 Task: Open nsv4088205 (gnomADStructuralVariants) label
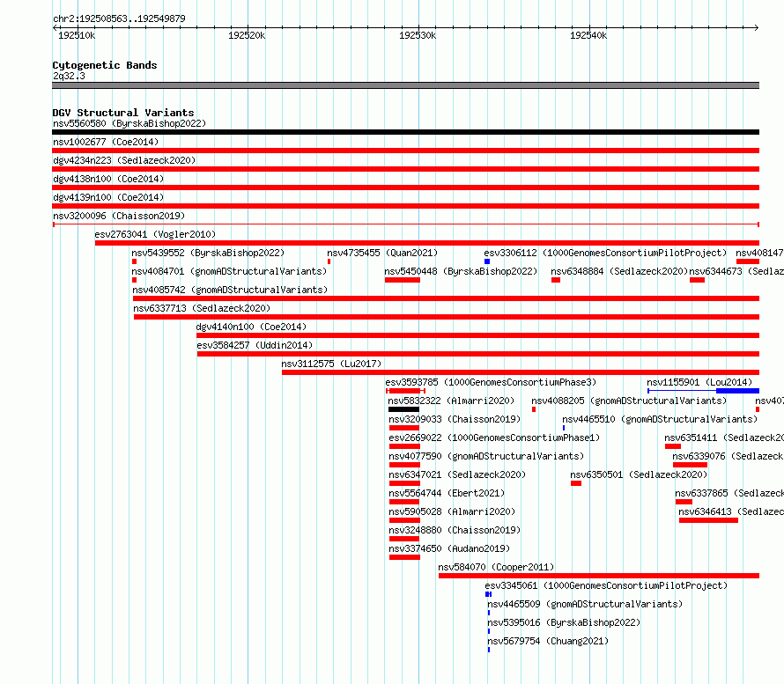[x=629, y=401]
